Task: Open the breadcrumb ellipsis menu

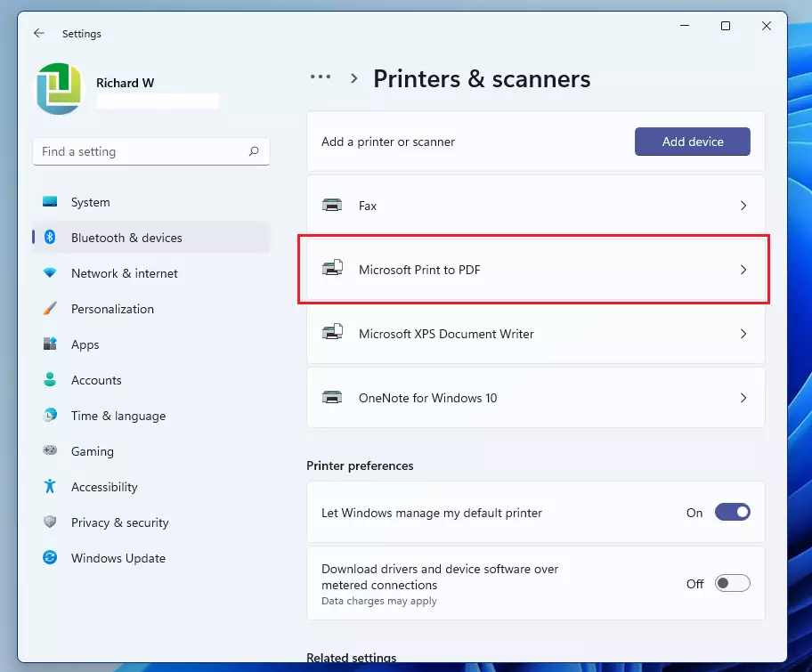Action: coord(321,77)
